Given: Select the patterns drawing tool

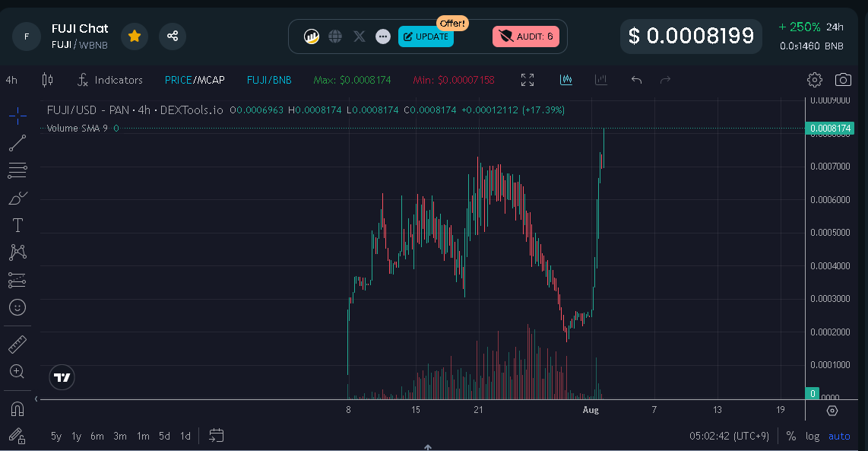Looking at the screenshot, I should (17, 252).
